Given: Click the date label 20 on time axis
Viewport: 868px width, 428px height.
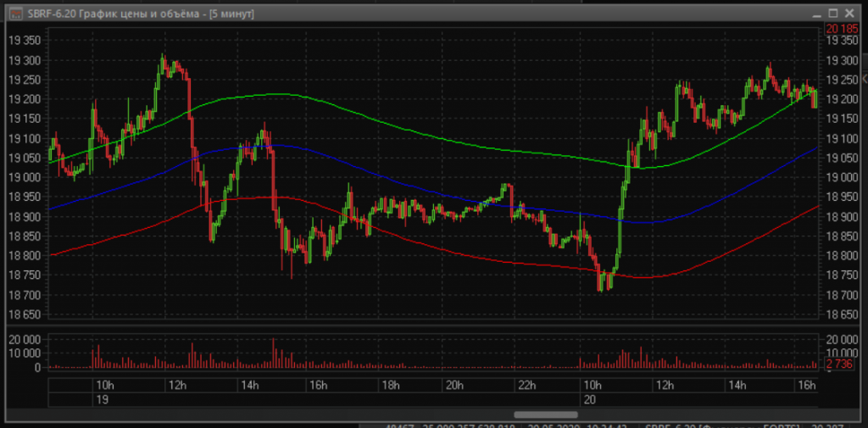Looking at the screenshot, I should (587, 398).
